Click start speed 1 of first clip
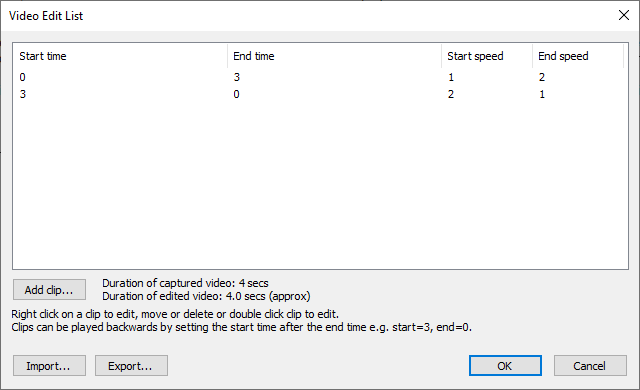640x390 pixels. pyautogui.click(x=451, y=77)
